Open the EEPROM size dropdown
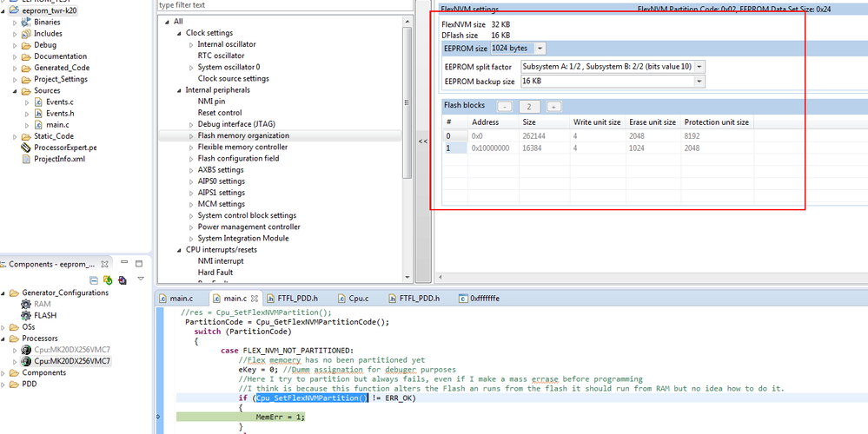Screen dimensions: 868x434 tap(540, 49)
